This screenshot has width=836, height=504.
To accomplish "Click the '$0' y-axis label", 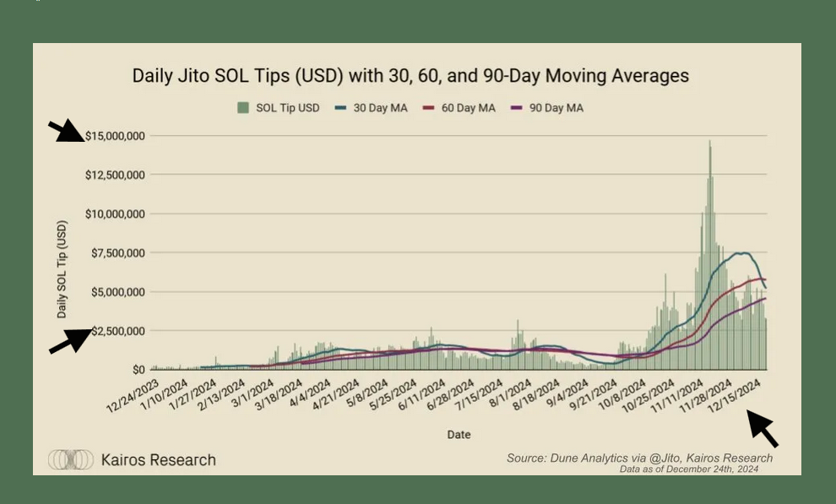I will coord(138,370).
